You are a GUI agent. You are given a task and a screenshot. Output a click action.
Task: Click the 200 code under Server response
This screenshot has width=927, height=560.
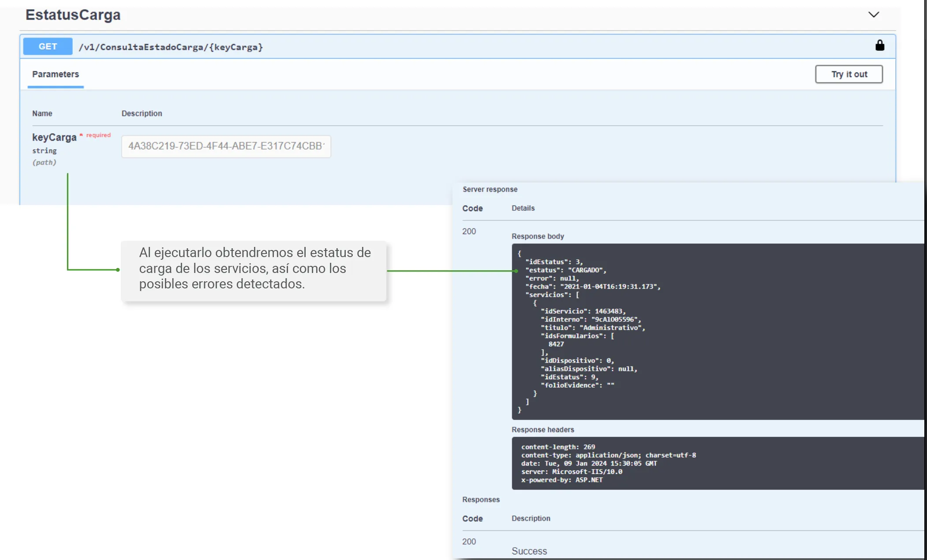(469, 231)
